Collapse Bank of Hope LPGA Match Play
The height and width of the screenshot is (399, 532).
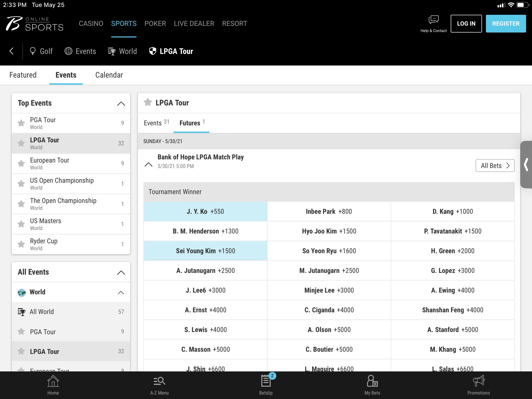click(x=149, y=165)
